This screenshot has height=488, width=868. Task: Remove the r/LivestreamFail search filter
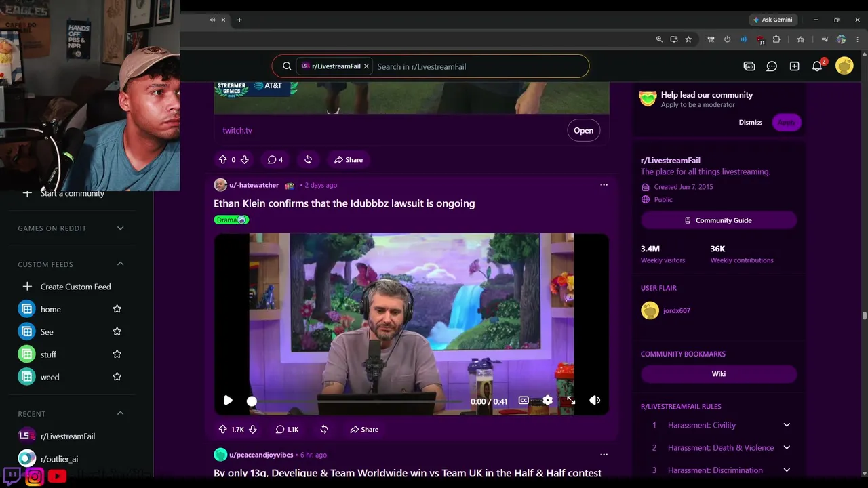pyautogui.click(x=366, y=66)
